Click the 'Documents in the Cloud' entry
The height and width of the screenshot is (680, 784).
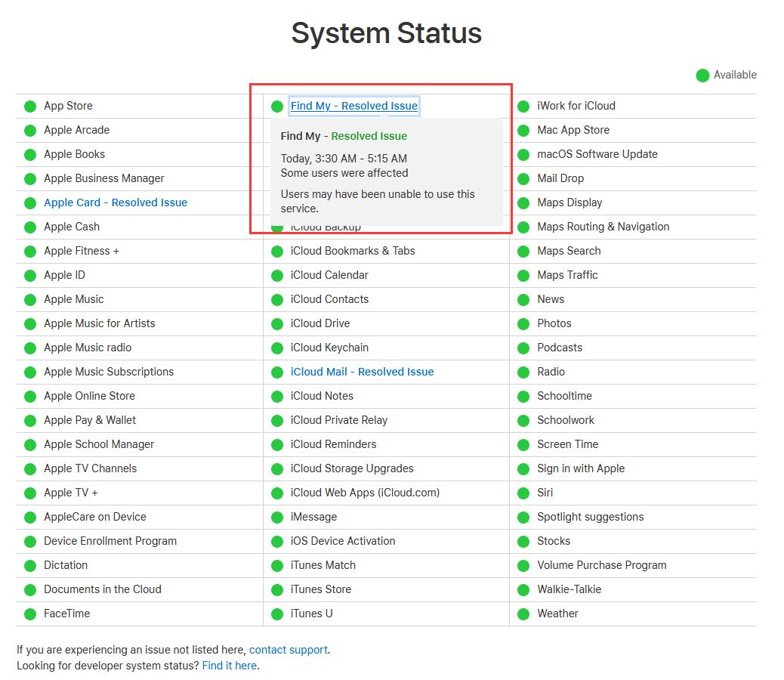[x=103, y=589]
